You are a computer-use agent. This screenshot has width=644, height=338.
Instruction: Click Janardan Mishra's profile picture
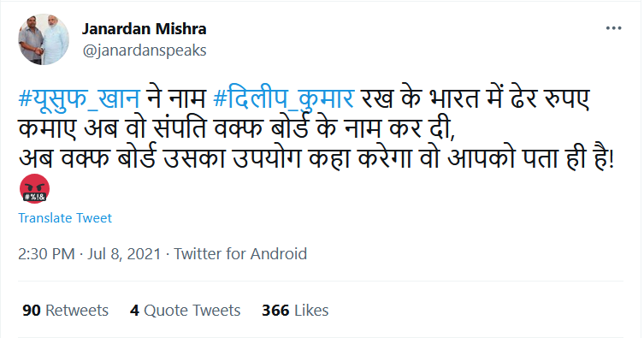pos(44,39)
